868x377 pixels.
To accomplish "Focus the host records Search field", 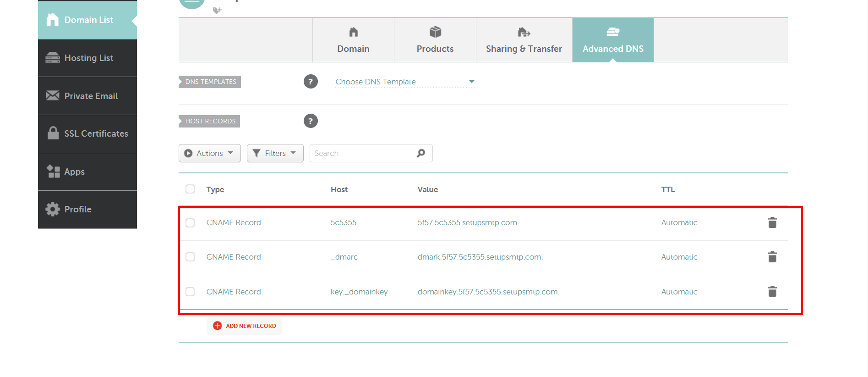I will 362,153.
